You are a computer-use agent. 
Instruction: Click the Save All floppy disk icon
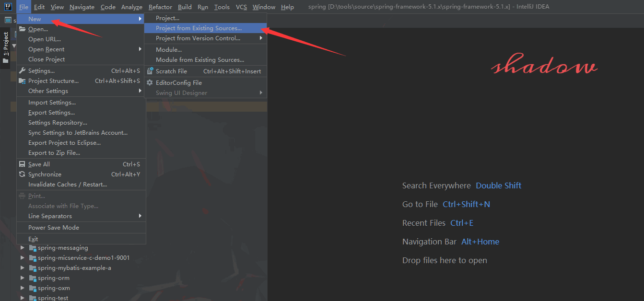(22, 164)
